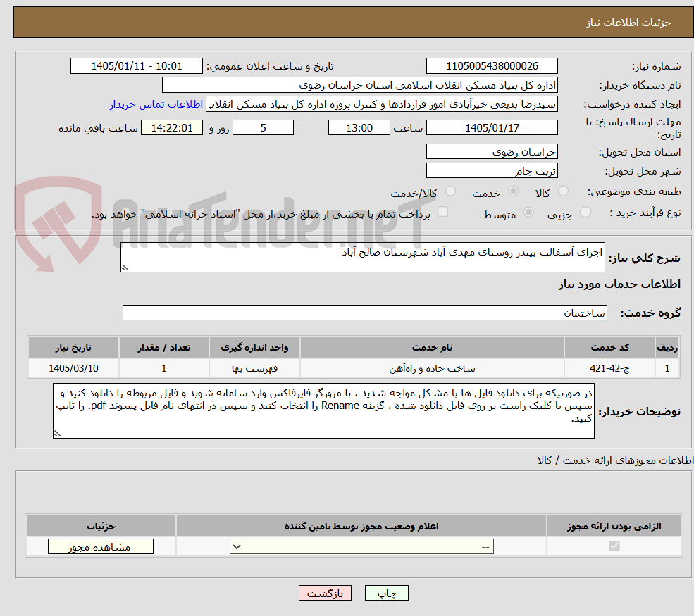Click the اطلاعات خدمات مورد نیاز heading
The image size is (694, 616).
(x=619, y=284)
